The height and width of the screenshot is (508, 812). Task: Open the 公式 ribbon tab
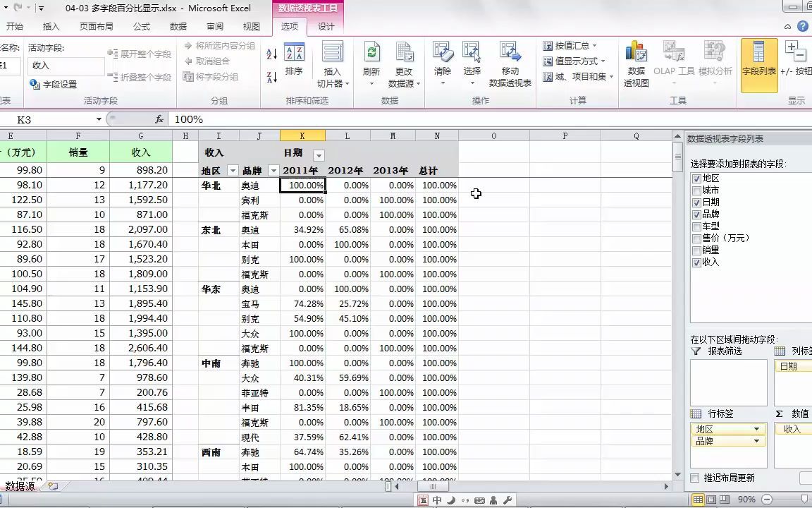(x=140, y=26)
